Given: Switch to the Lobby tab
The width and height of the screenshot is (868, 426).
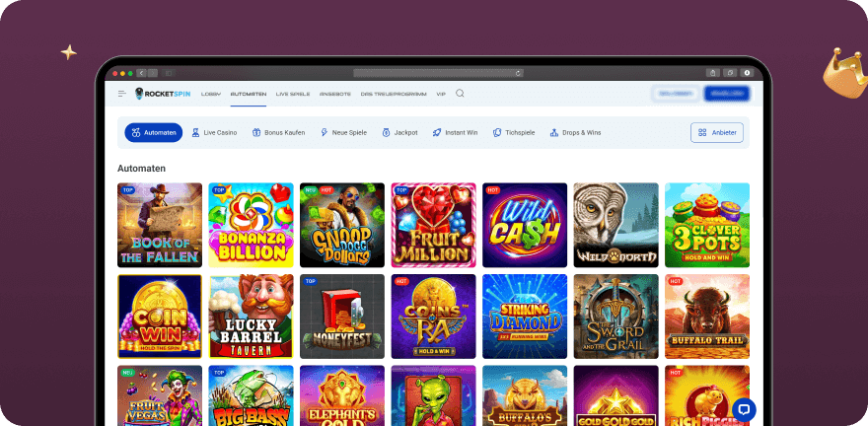Looking at the screenshot, I should click(x=210, y=94).
